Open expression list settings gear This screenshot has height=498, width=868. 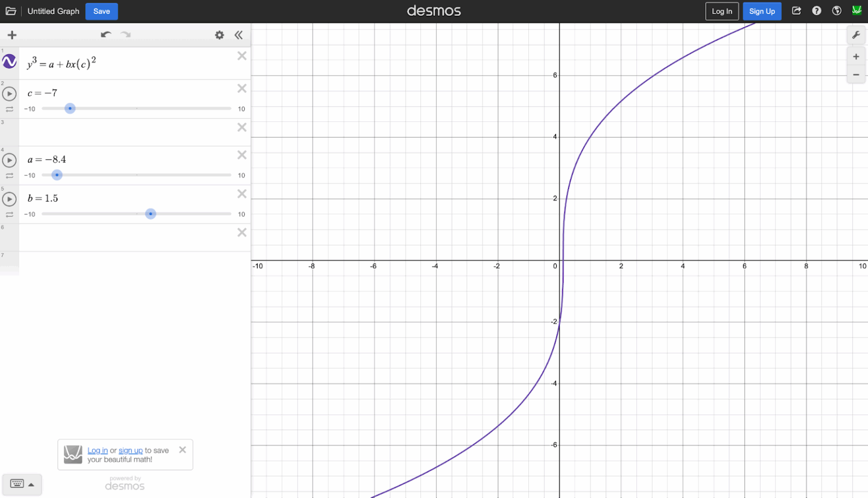219,35
